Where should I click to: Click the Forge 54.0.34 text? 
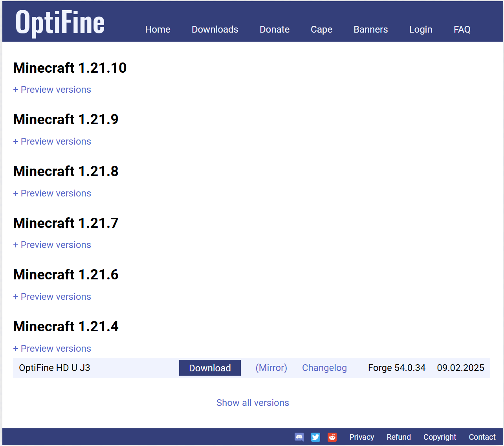coord(397,368)
